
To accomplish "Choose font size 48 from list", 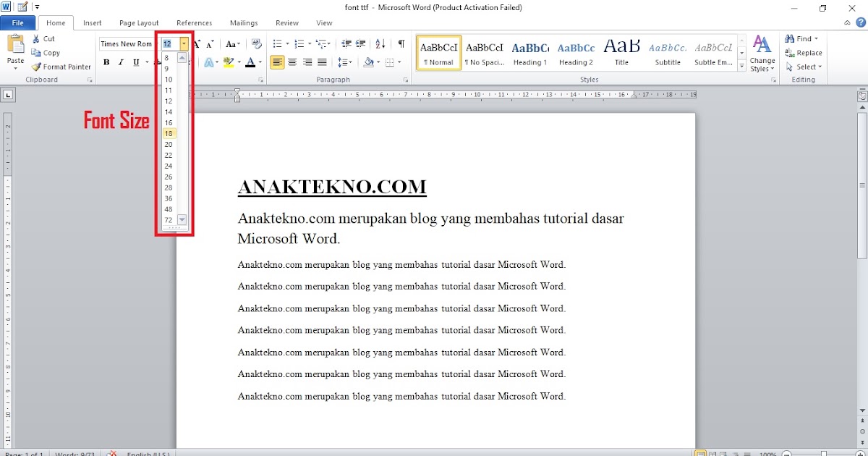I will pos(169,209).
